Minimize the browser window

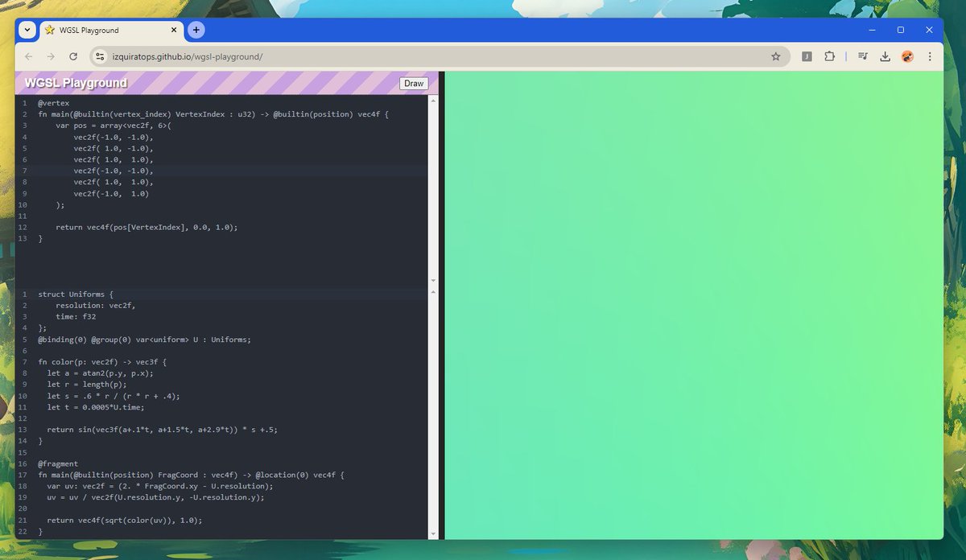(871, 30)
